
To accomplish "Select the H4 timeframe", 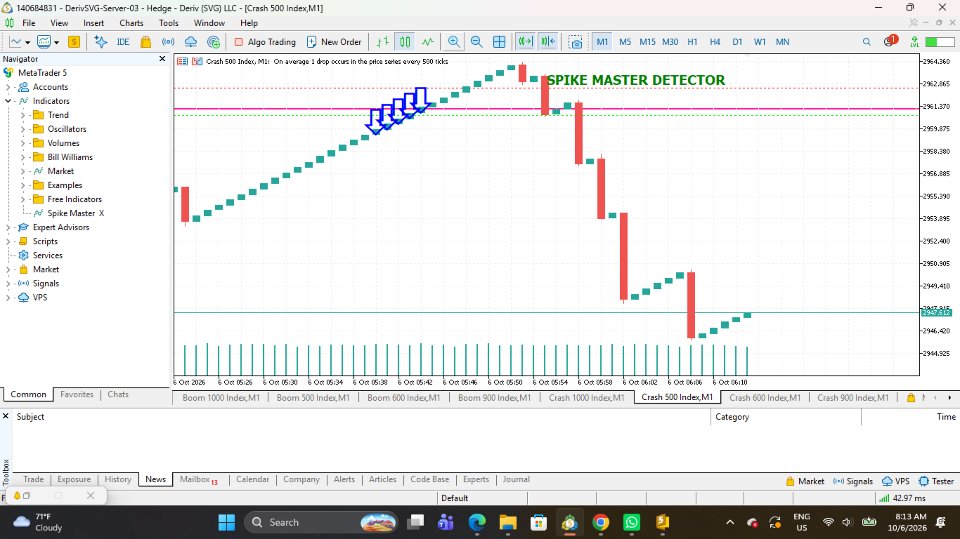I will [714, 42].
